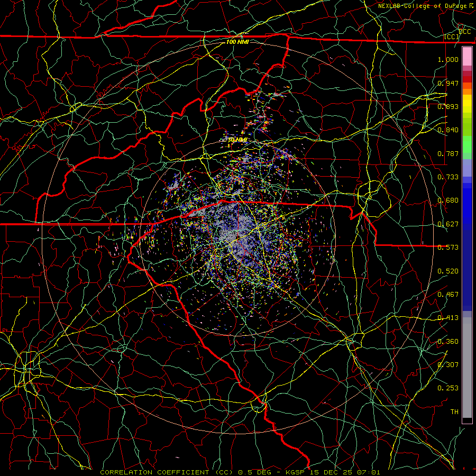This screenshot has height=476, width=476.
Task: Select the 0.573 scale label
Action: tap(448, 247)
